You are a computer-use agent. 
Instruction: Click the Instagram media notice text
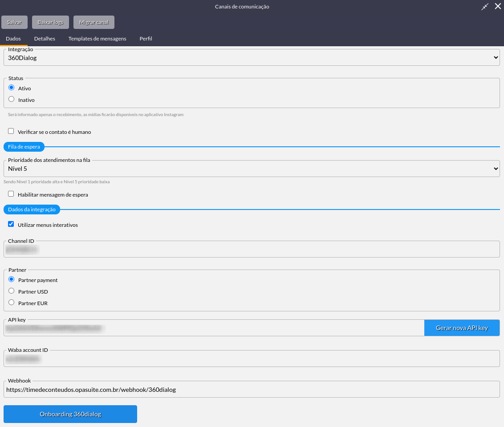96,115
